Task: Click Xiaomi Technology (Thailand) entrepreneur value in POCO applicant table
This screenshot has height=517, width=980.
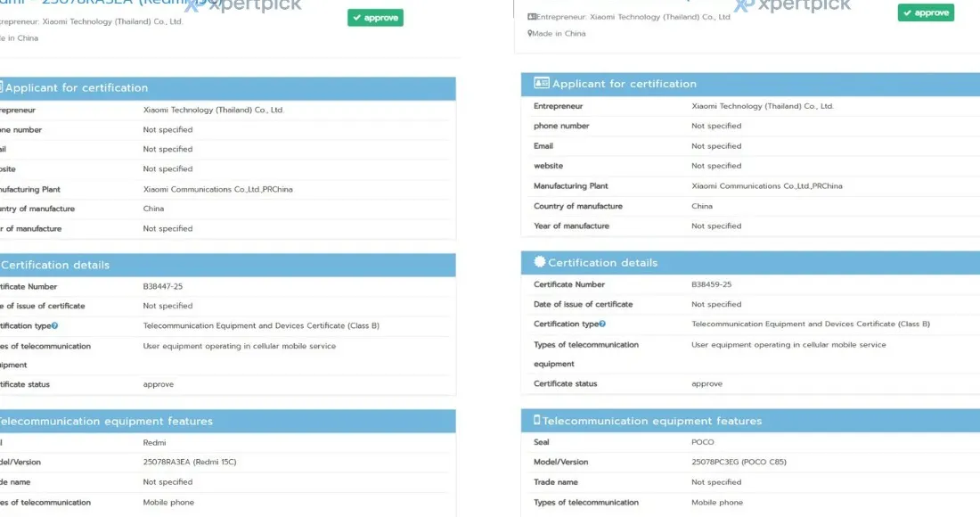Action: 763,106
